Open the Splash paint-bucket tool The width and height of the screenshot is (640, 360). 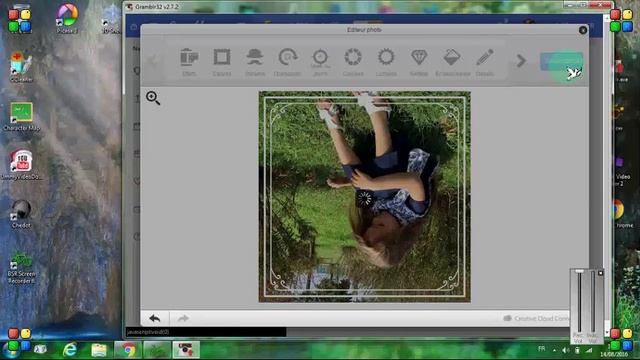point(452,62)
